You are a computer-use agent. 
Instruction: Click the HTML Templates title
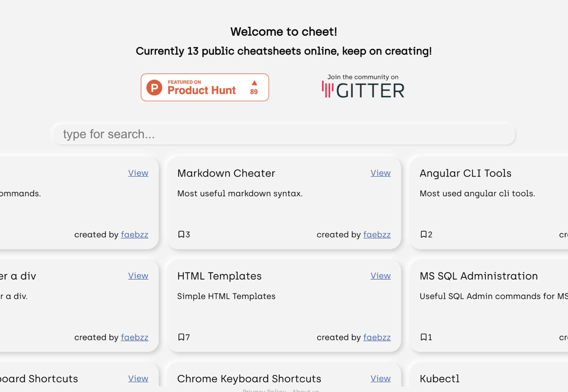tap(220, 276)
